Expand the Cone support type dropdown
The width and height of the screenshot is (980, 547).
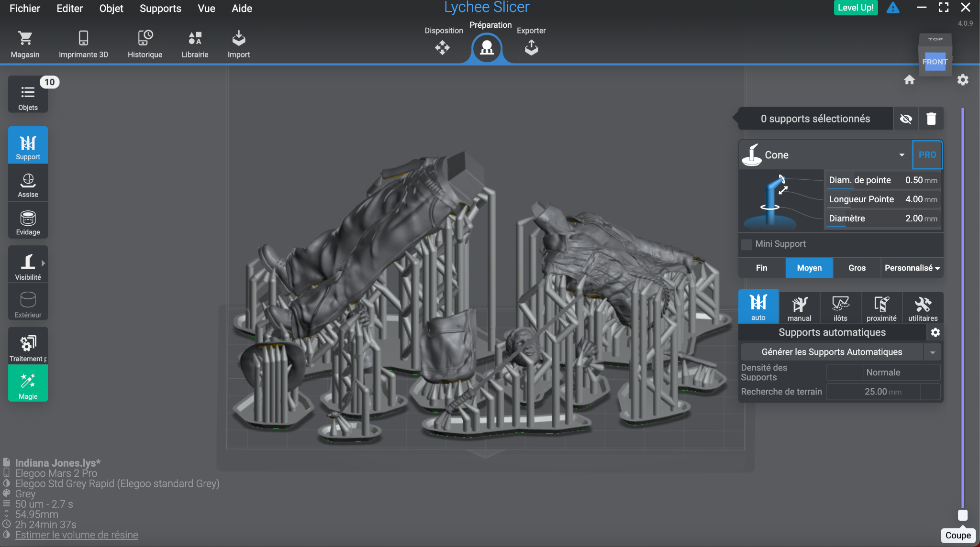902,155
